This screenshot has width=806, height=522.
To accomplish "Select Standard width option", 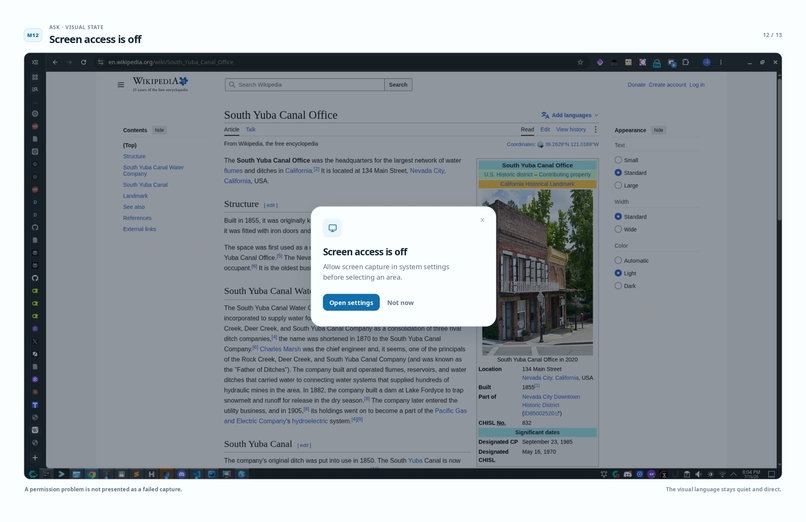I will pos(618,217).
